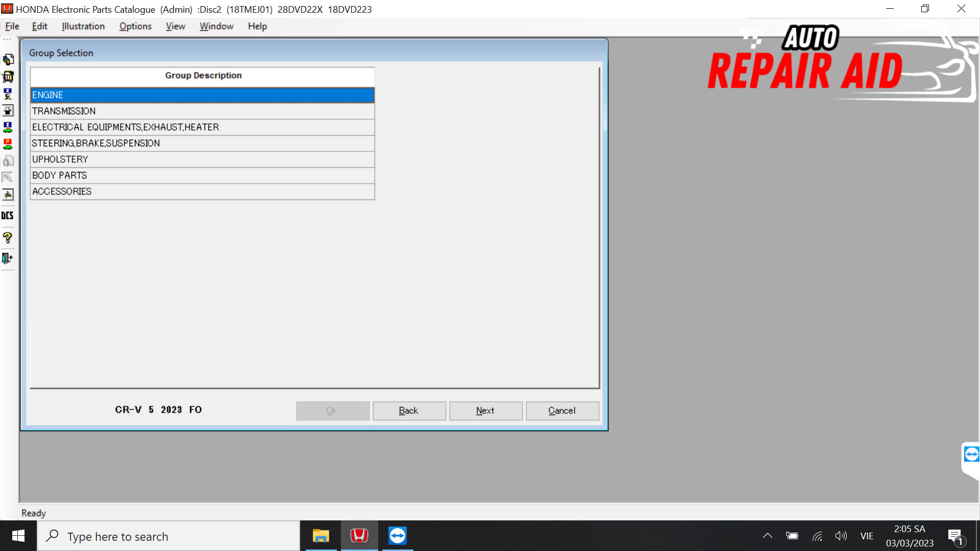Click the Honda EPC taskbar icon
This screenshot has height=551, width=980.
359,536
